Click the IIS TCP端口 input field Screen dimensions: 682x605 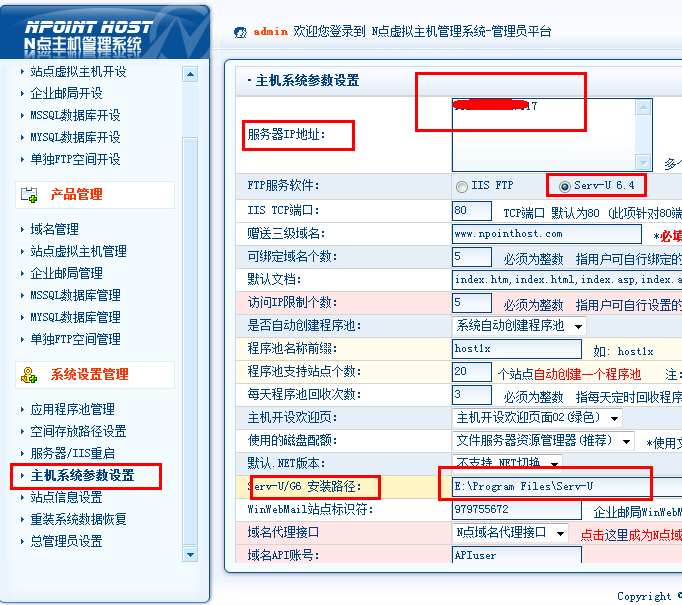(x=472, y=211)
